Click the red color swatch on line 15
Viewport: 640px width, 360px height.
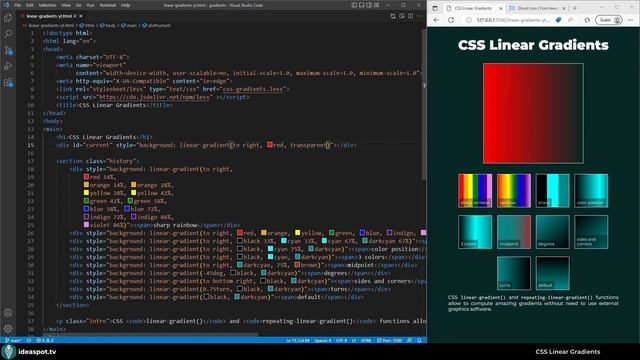(x=270, y=144)
